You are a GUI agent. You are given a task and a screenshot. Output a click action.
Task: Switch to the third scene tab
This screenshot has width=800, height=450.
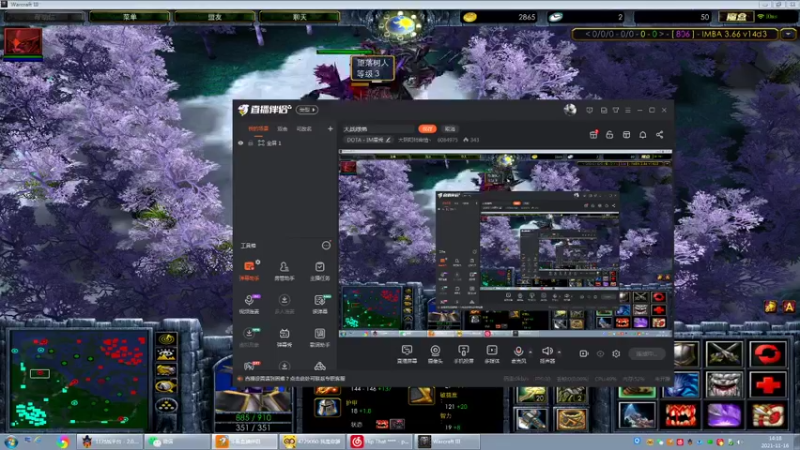304,129
